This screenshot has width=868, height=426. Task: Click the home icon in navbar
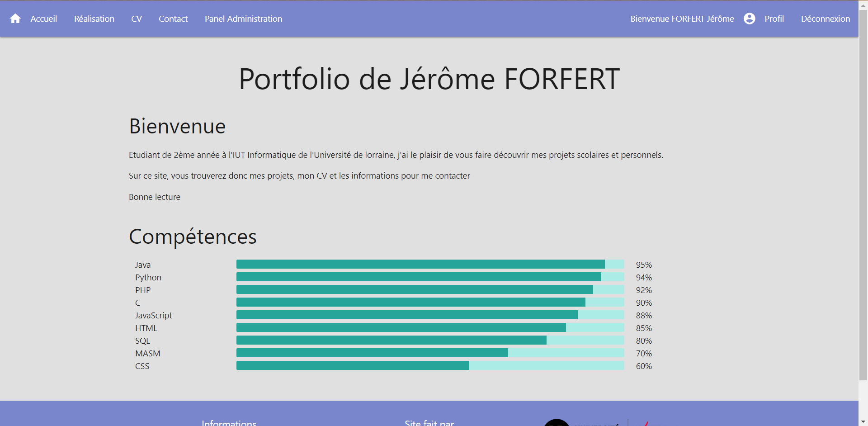(x=15, y=19)
